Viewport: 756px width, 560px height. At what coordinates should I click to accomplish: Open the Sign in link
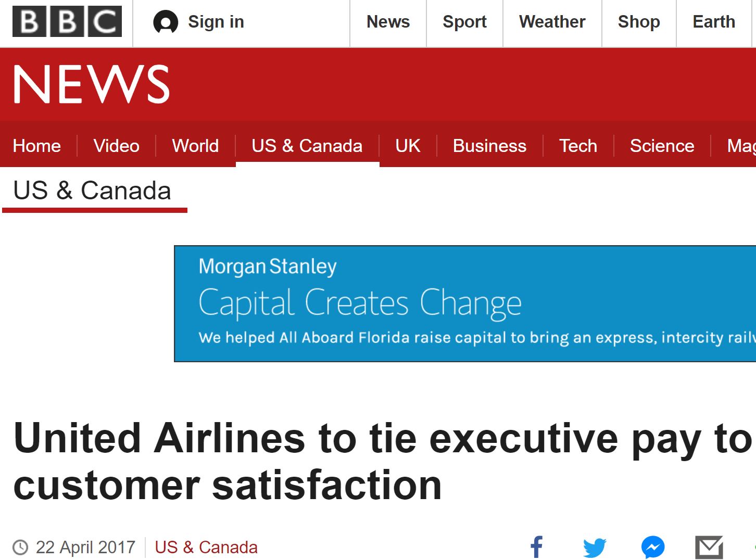[216, 22]
